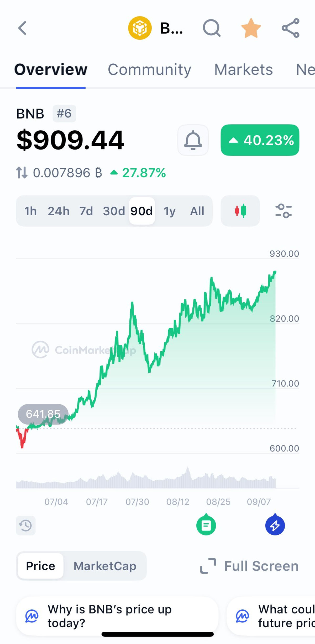Open chart settings sliders icon

click(283, 211)
